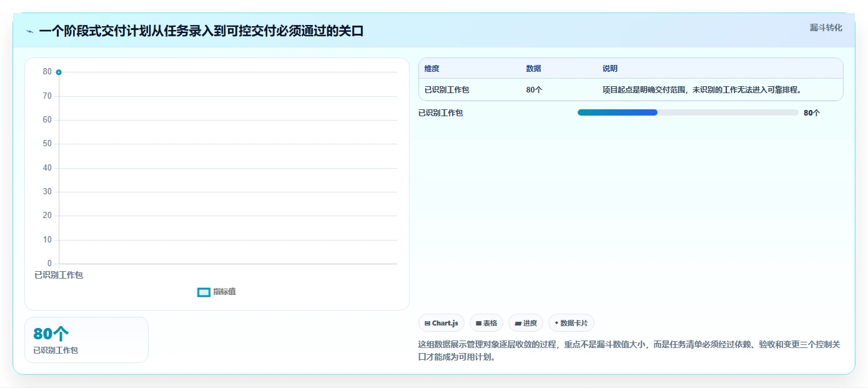
Task: Click the 进度 tag pill
Action: pos(526,323)
